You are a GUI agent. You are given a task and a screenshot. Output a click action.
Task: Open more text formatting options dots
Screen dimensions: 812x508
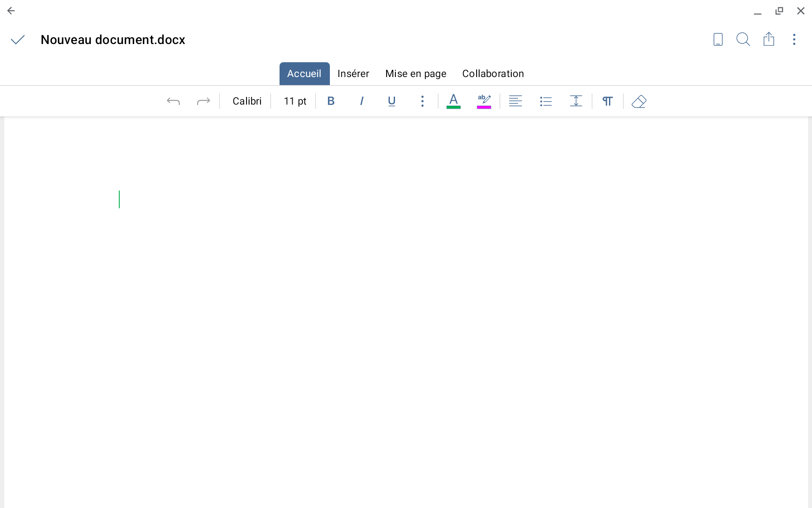pyautogui.click(x=422, y=101)
